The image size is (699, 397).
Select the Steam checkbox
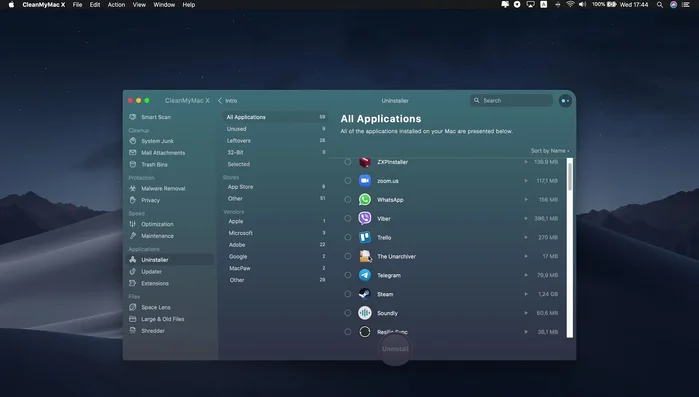[x=348, y=294]
